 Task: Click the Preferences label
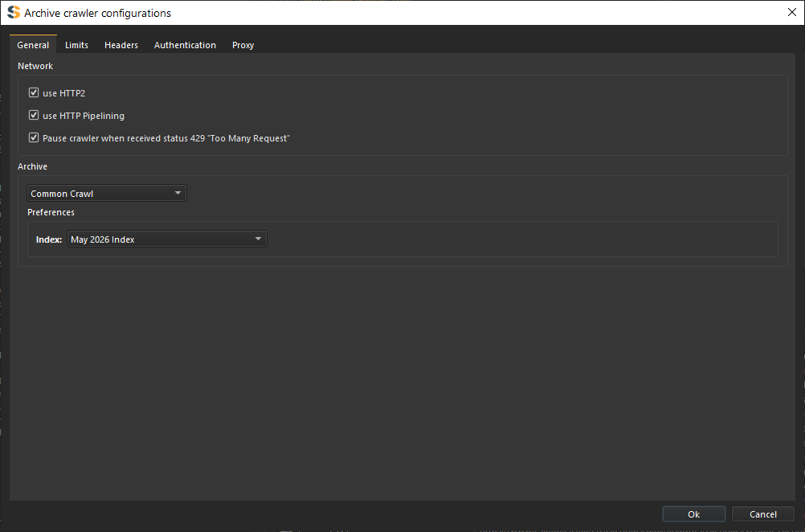tap(51, 212)
